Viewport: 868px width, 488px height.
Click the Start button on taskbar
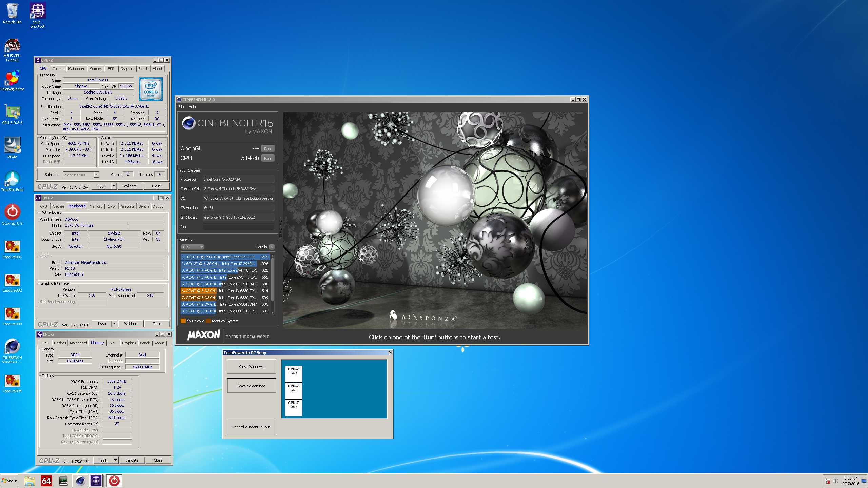point(9,481)
